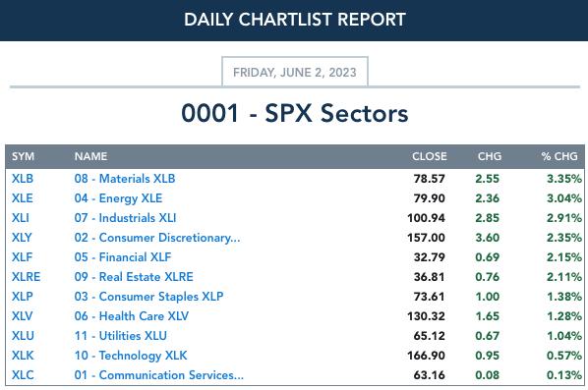The height and width of the screenshot is (390, 588).
Task: View 11 - Utilities XLU chart
Action: click(120, 336)
